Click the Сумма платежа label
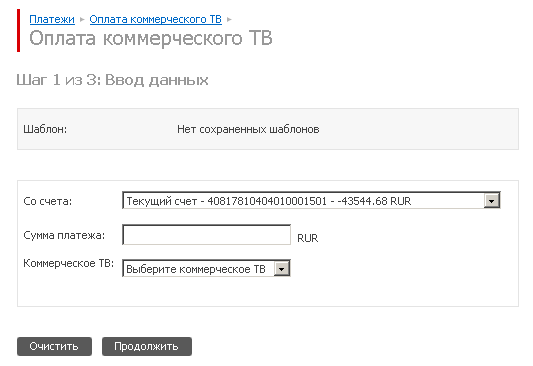This screenshot has width=533, height=366. (64, 235)
